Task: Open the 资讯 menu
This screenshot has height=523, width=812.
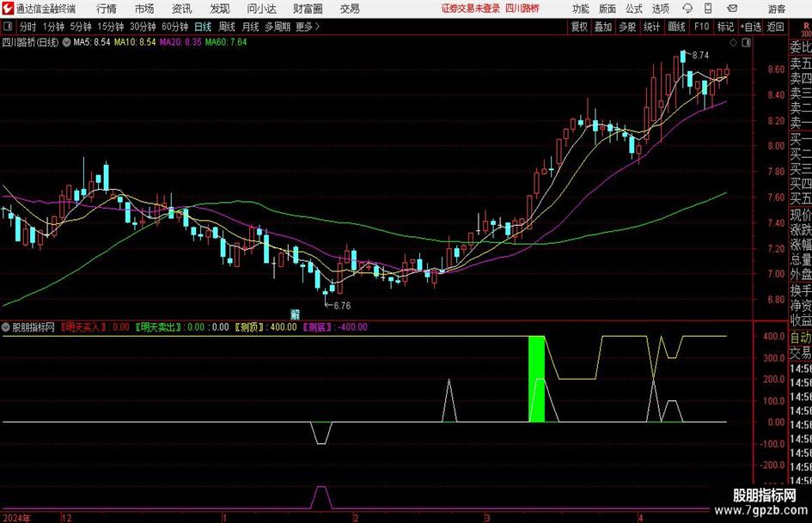Action: coord(182,9)
